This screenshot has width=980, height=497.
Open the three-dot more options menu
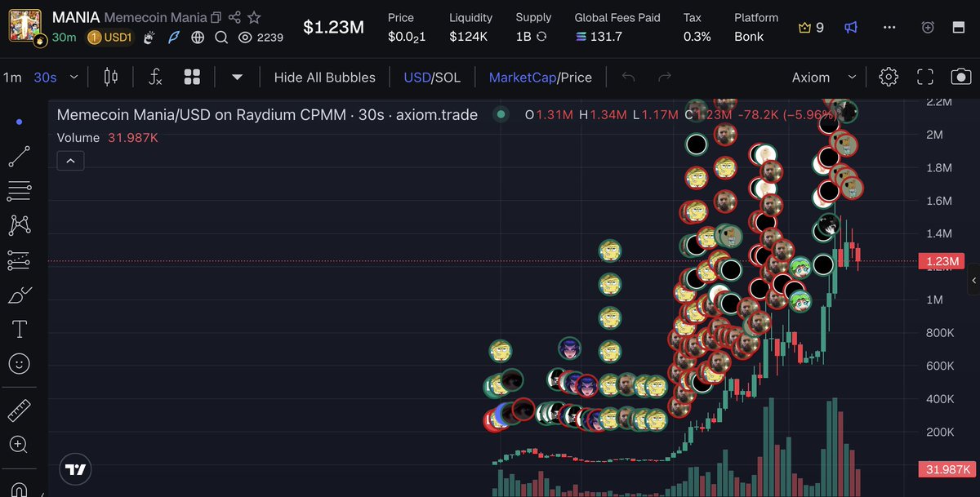click(x=889, y=28)
